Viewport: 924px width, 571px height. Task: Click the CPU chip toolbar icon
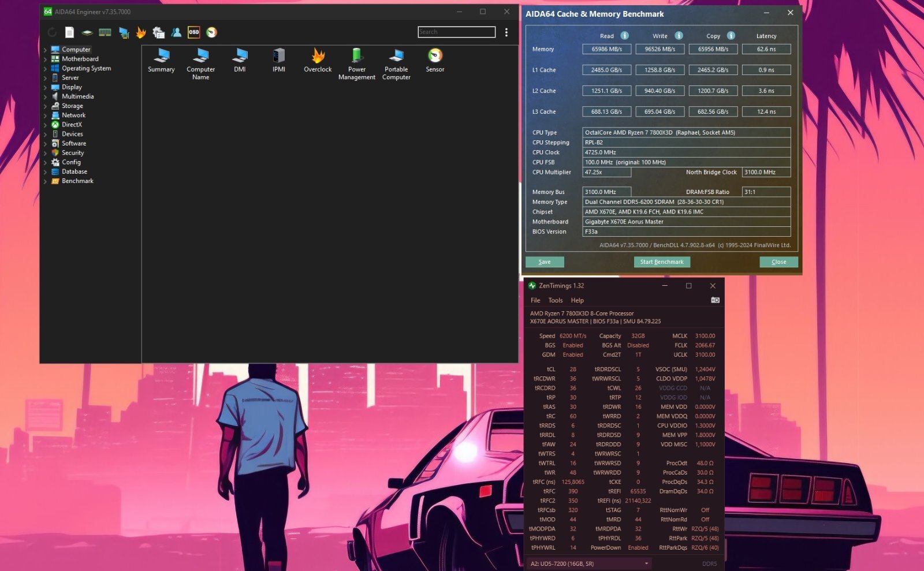tap(87, 33)
